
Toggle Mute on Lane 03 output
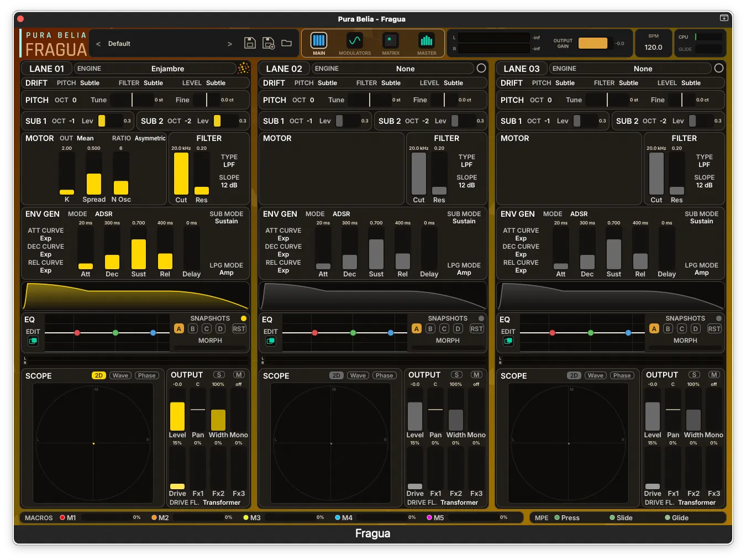coord(714,375)
